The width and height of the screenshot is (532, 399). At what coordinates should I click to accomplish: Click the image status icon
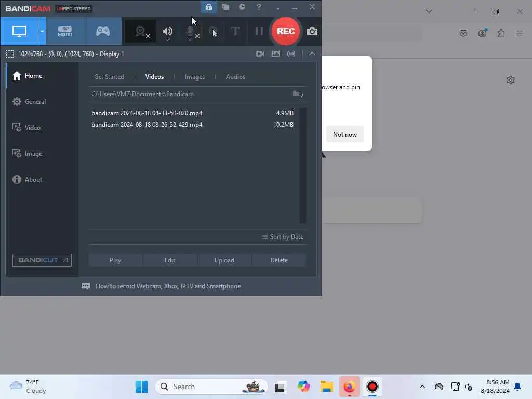click(x=275, y=54)
